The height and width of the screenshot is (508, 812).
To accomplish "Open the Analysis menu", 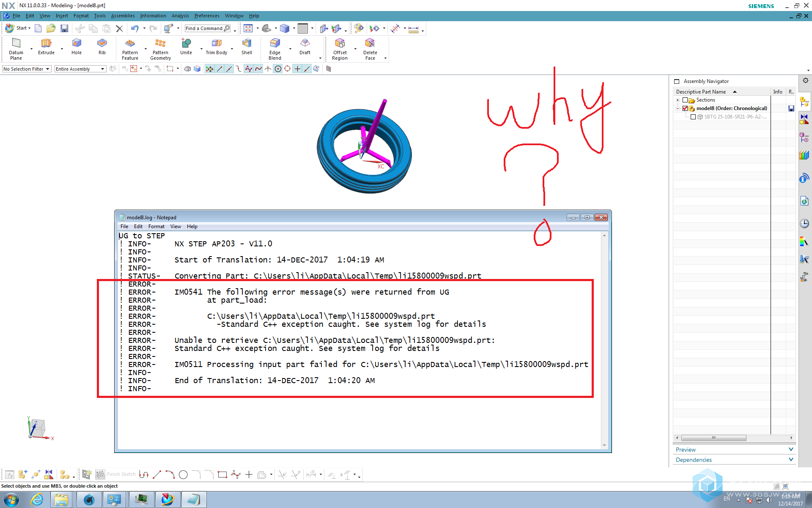I will pyautogui.click(x=180, y=16).
